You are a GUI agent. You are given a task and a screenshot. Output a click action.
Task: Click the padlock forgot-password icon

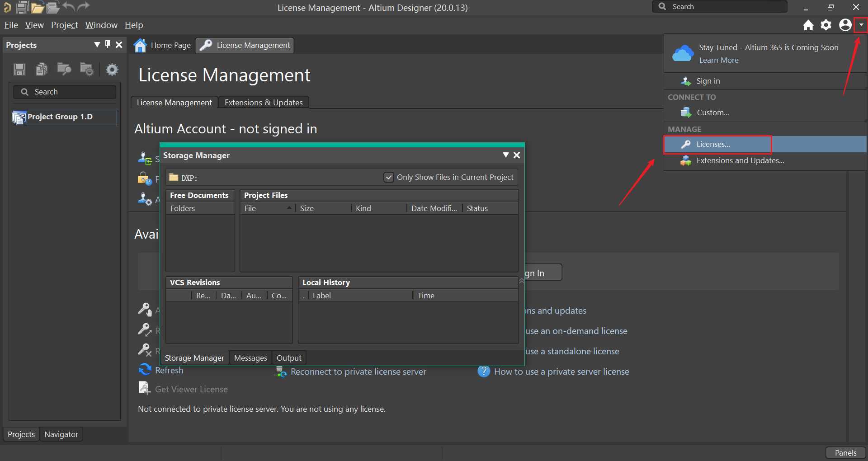click(x=145, y=179)
